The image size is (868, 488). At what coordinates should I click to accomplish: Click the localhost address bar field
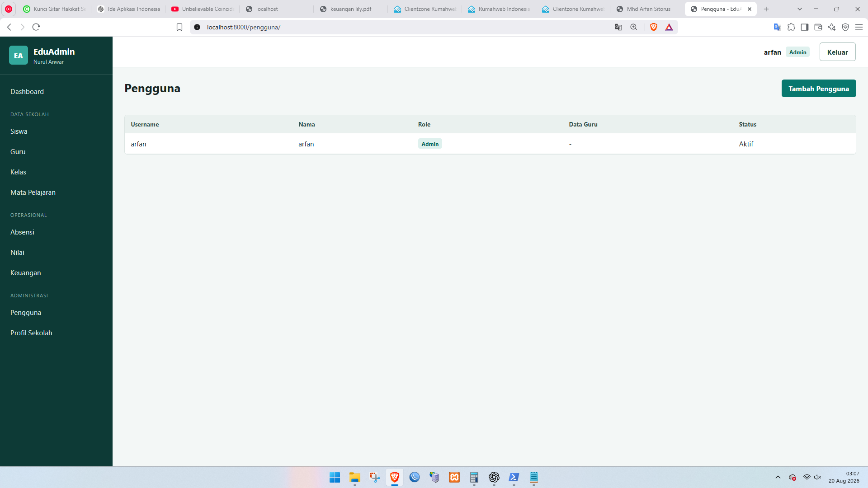click(x=407, y=27)
